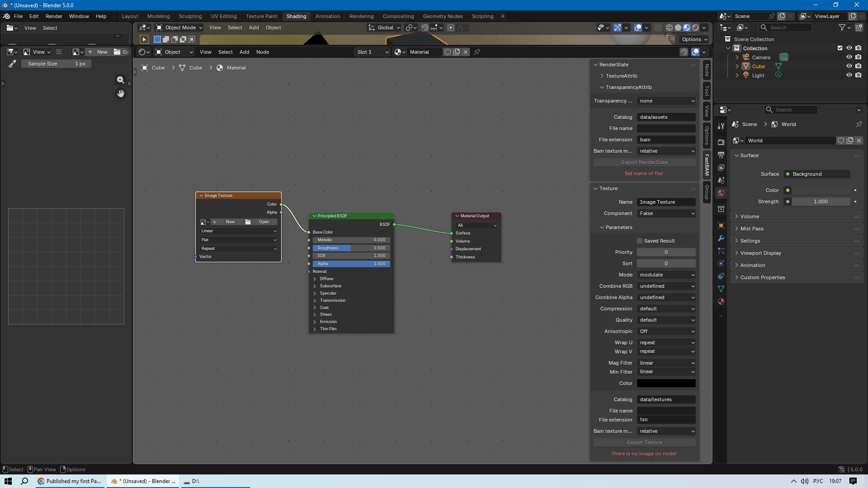
Task: Open the Material properties tab icon
Action: (x=721, y=301)
